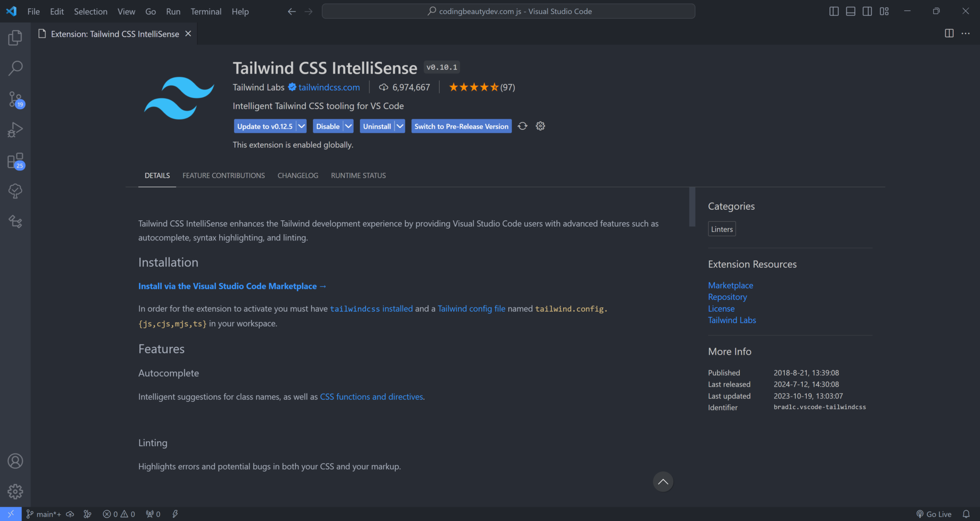Expand the Uninstall button dropdown arrow
The image size is (980, 521).
400,126
